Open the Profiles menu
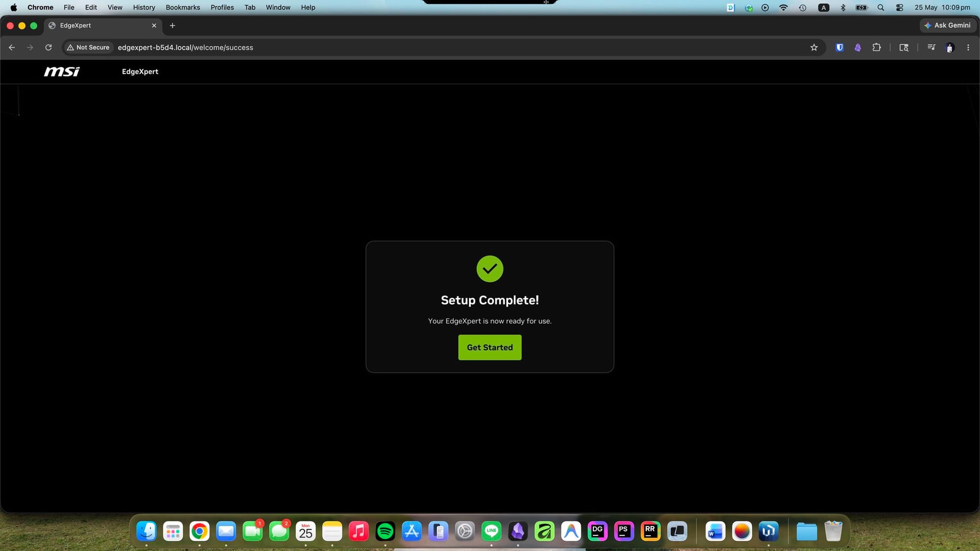 (x=222, y=7)
